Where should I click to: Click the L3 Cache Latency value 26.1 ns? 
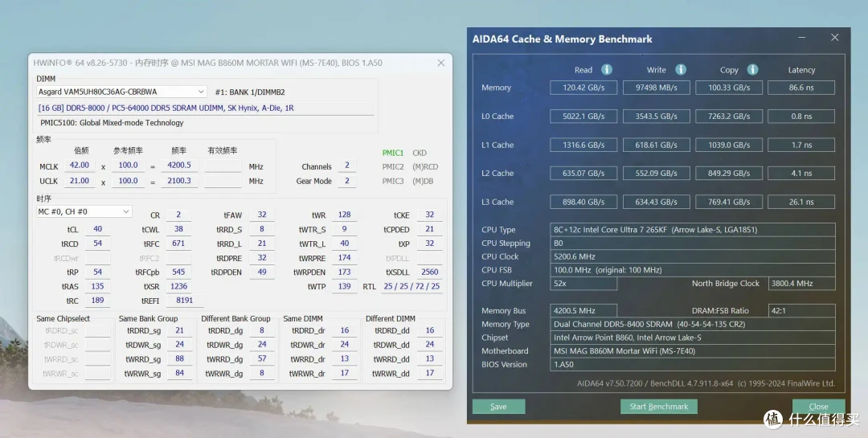coord(801,202)
